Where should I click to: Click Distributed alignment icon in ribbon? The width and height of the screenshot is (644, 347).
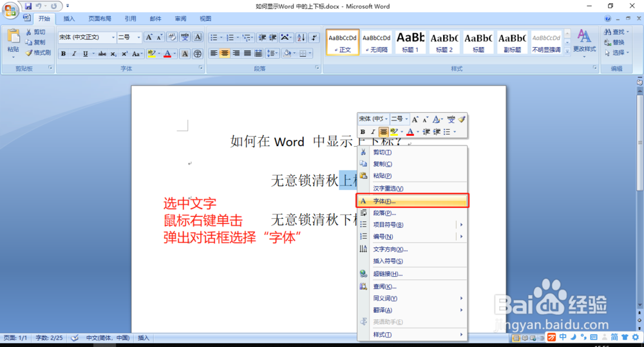point(258,53)
